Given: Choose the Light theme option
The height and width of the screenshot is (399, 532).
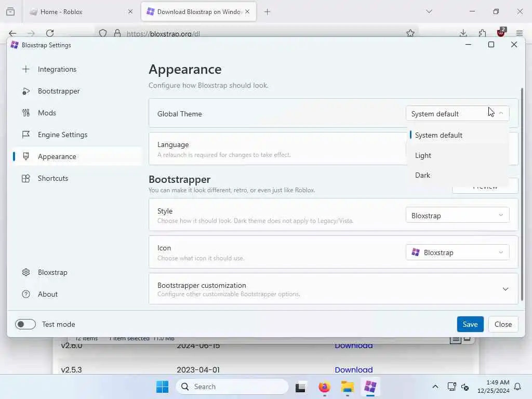Looking at the screenshot, I should tap(458, 155).
